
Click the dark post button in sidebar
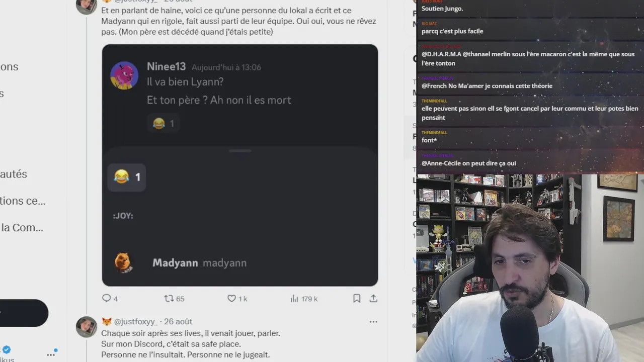24,313
